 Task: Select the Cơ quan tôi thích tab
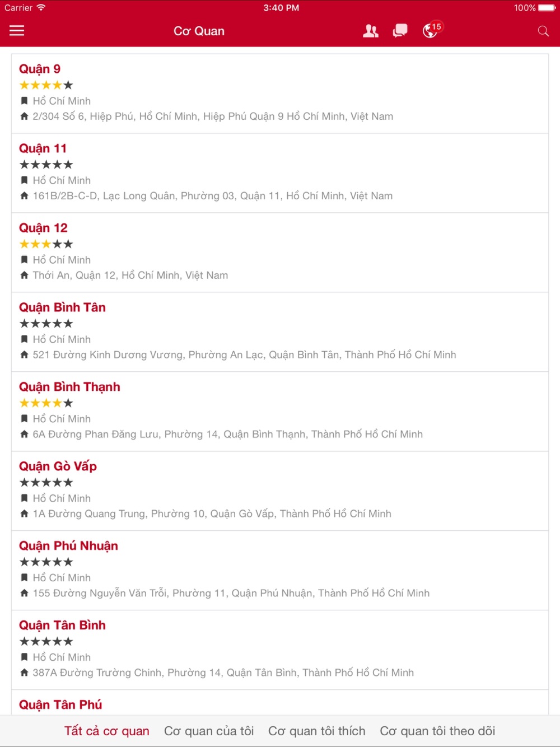[x=317, y=731]
